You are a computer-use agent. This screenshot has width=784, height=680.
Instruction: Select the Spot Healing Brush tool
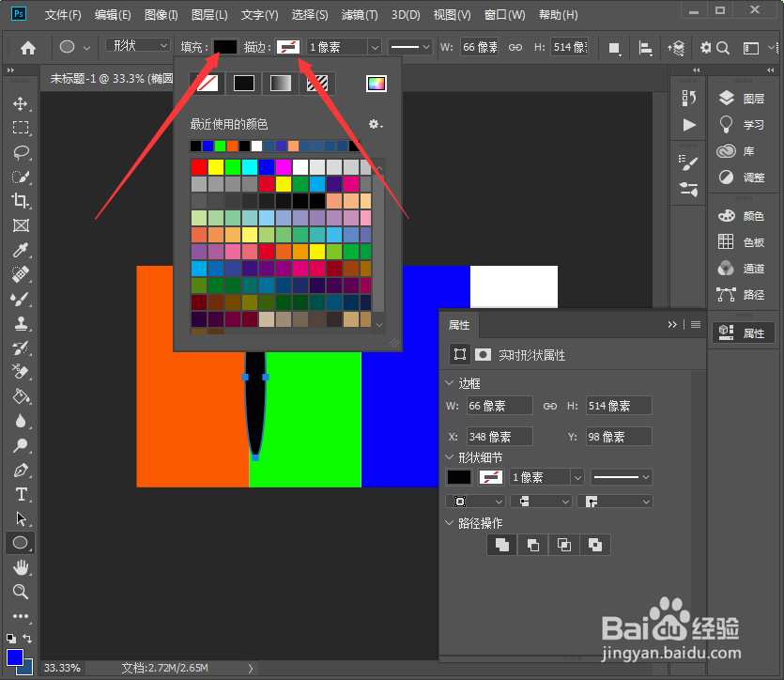[x=21, y=274]
